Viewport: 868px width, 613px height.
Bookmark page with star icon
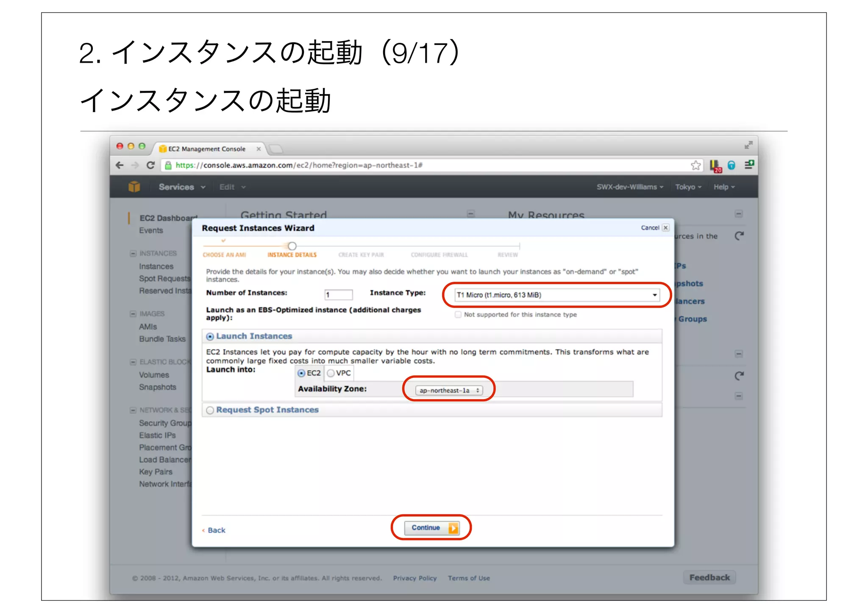pyautogui.click(x=695, y=165)
